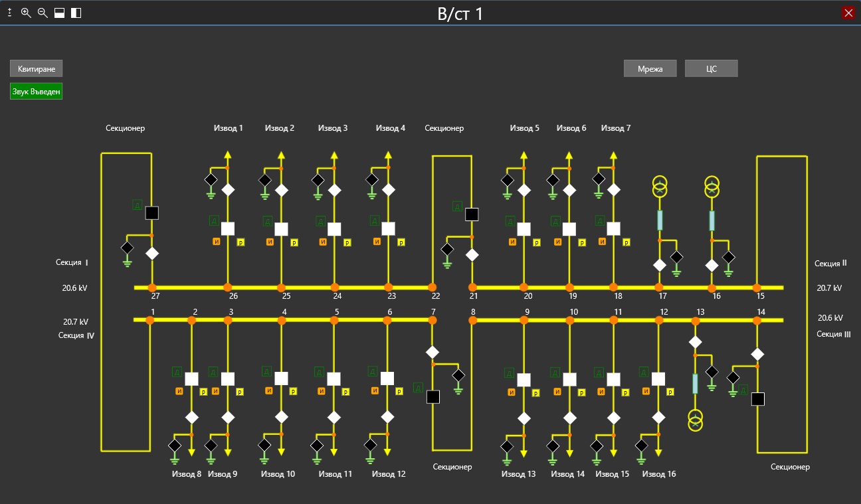861x504 pixels.
Task: Click the zoom out magnifier icon
Action: [43, 13]
